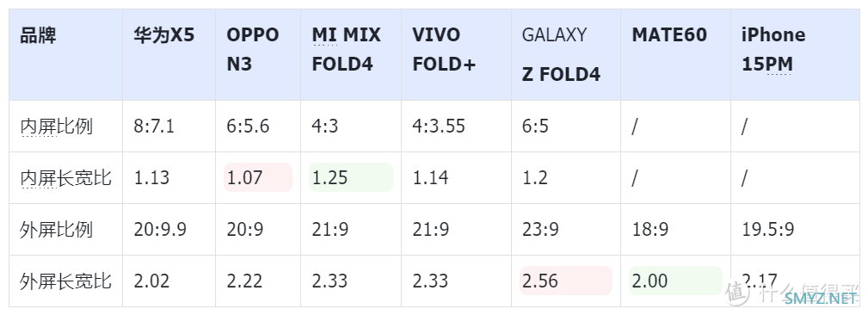This screenshot has width=868, height=315.
Task: Select the 外屏长宽比 row label
Action: [65, 281]
